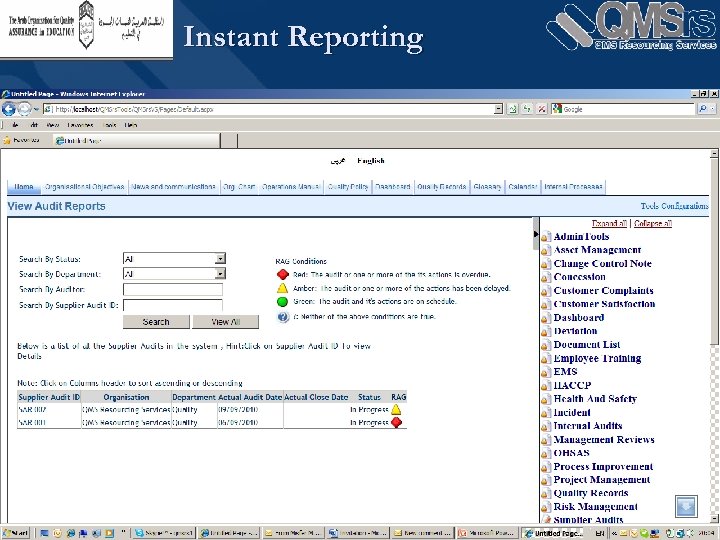Click the Search button

[x=156, y=322]
